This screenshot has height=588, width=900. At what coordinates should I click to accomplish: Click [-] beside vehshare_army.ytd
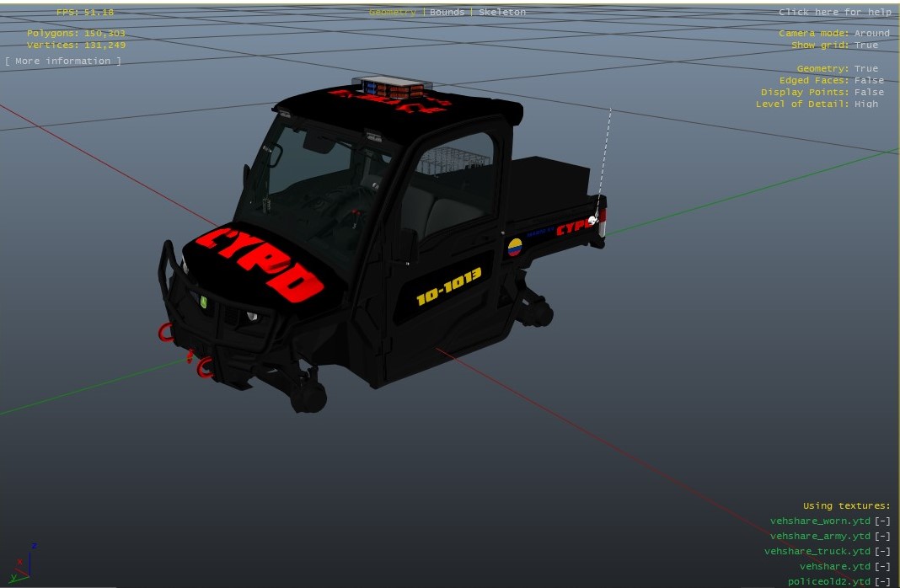881,537
